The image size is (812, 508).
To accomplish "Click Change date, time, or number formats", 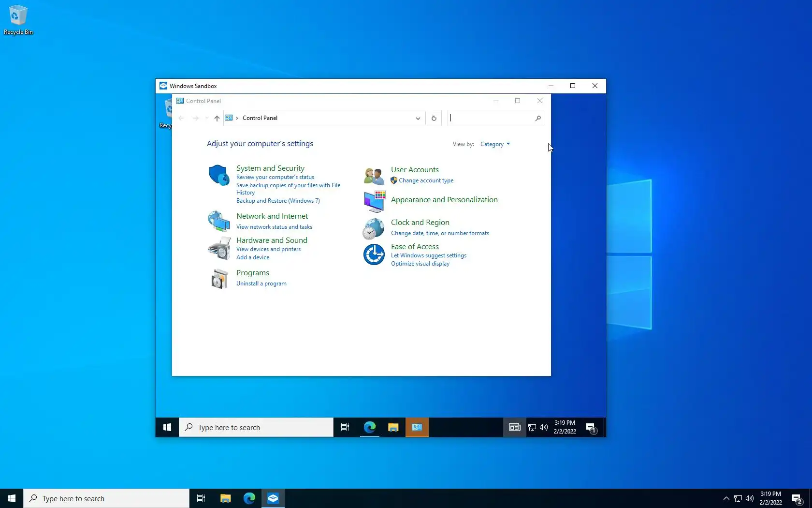I will click(440, 233).
